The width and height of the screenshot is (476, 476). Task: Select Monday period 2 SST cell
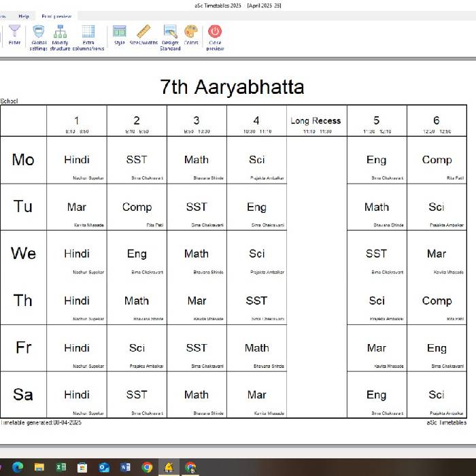point(137,160)
